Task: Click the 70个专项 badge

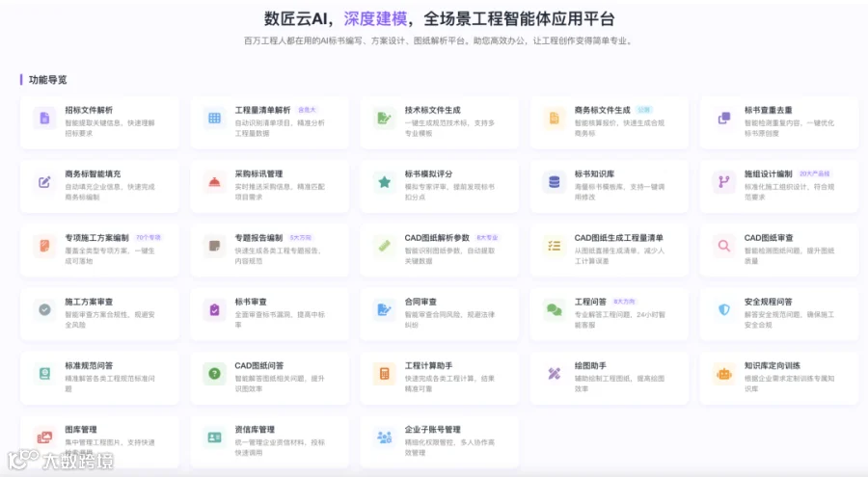Action: point(149,238)
